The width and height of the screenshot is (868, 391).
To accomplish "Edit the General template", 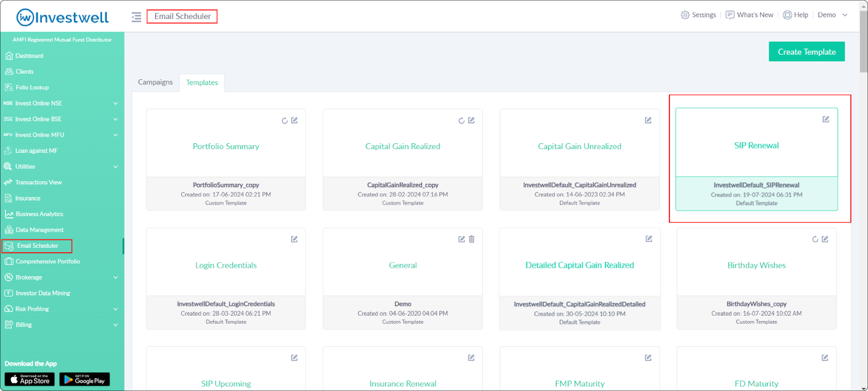I will click(462, 239).
